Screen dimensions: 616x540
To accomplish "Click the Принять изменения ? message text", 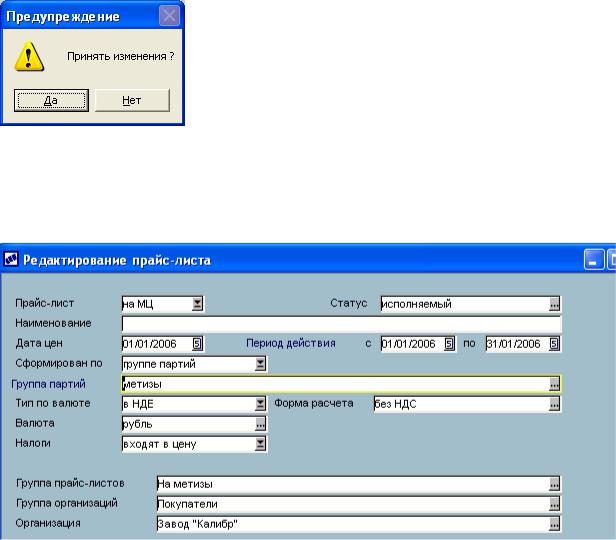I will [121, 57].
